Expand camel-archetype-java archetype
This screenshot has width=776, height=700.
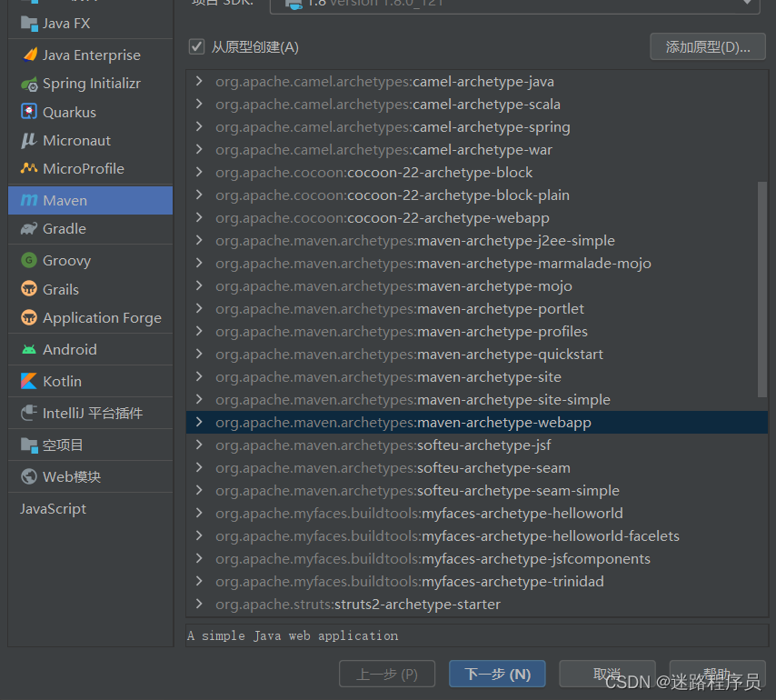coord(199,81)
